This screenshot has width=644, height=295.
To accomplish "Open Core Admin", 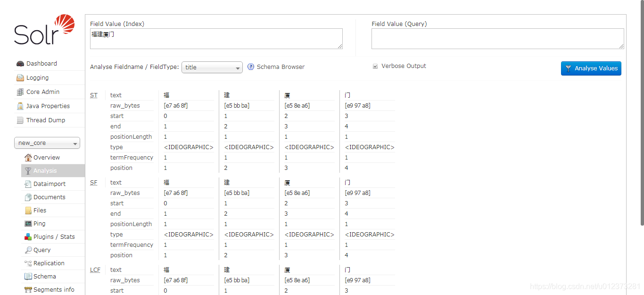I will pyautogui.click(x=42, y=92).
